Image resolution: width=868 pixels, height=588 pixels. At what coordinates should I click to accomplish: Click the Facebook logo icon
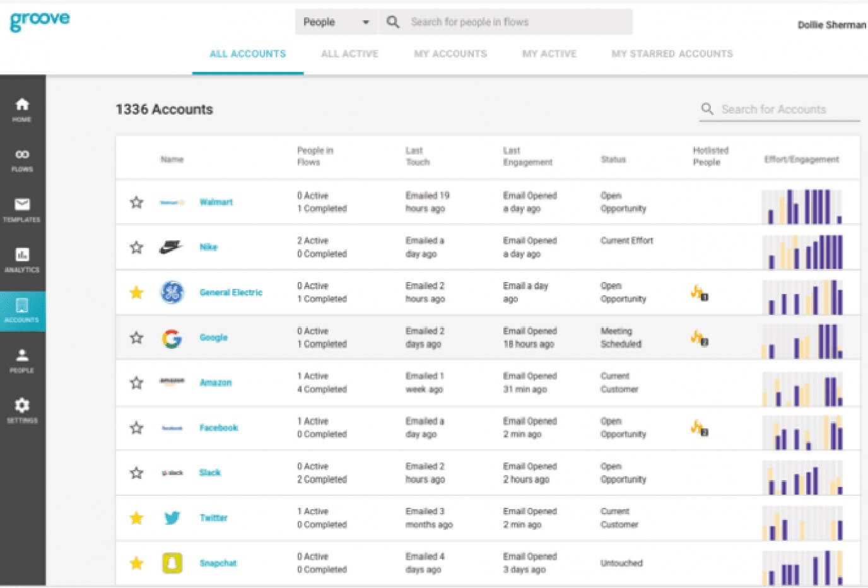(172, 428)
